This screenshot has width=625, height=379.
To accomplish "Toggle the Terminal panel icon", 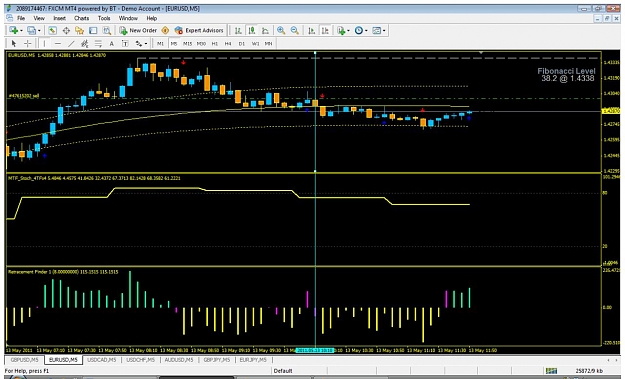I will [x=93, y=30].
